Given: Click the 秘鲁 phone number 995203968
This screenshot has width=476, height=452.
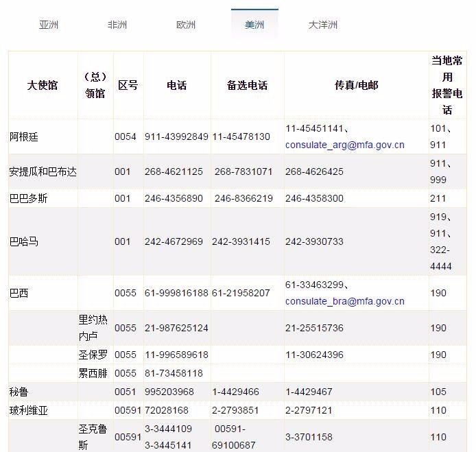Looking at the screenshot, I should pyautogui.click(x=169, y=392).
